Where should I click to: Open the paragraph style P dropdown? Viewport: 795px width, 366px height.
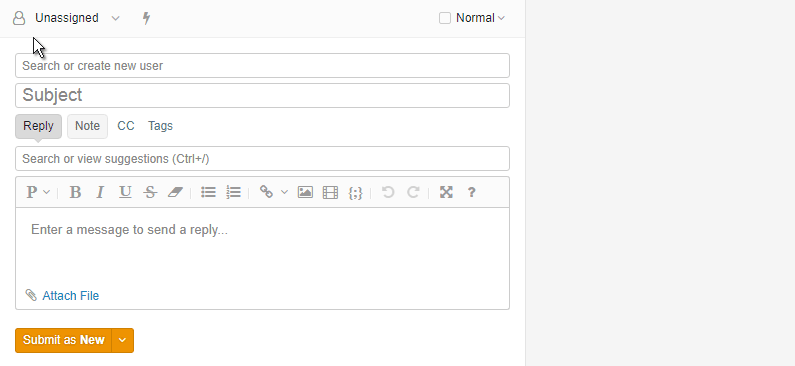[x=38, y=192]
